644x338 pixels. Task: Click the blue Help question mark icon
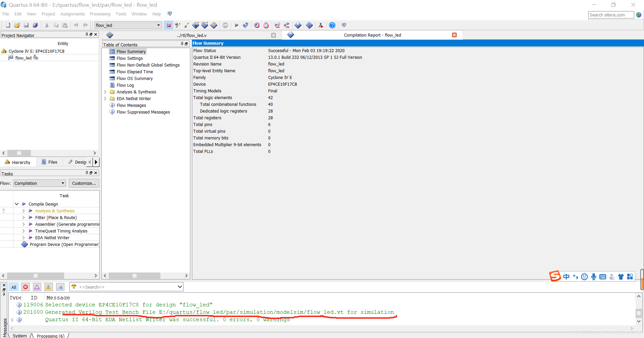point(332,25)
